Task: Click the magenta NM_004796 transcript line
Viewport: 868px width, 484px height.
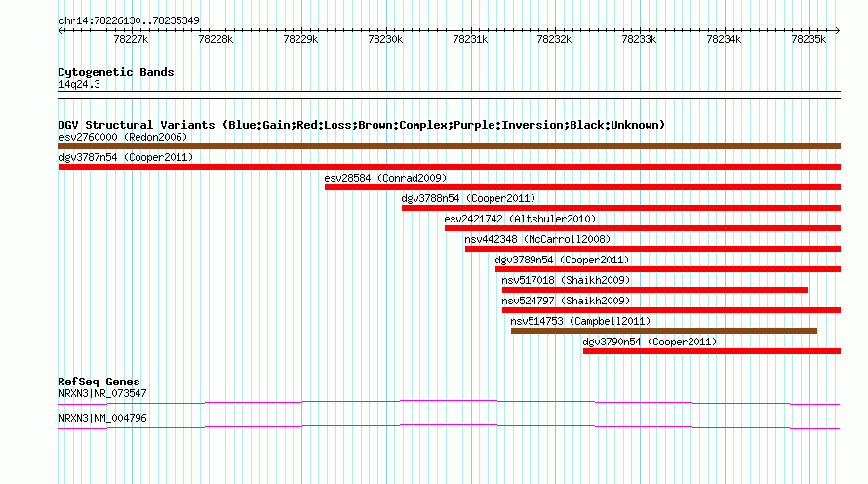Action: tap(449, 427)
